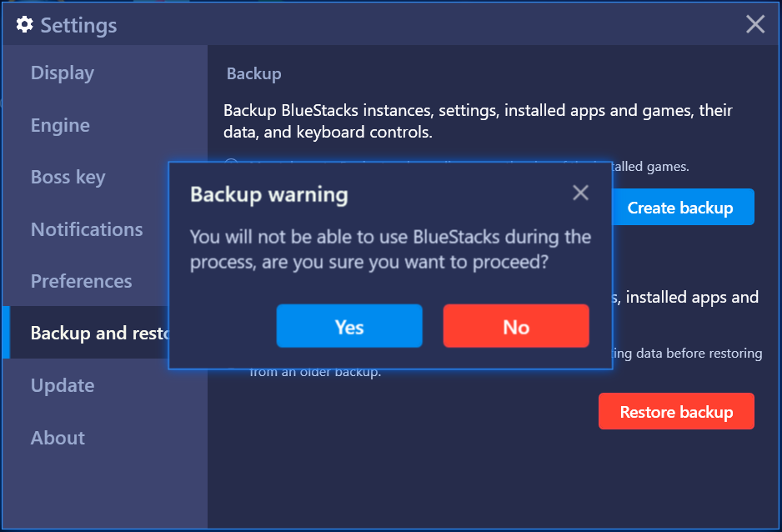Image resolution: width=782 pixels, height=532 pixels.
Task: Open Notifications settings
Action: pos(87,229)
